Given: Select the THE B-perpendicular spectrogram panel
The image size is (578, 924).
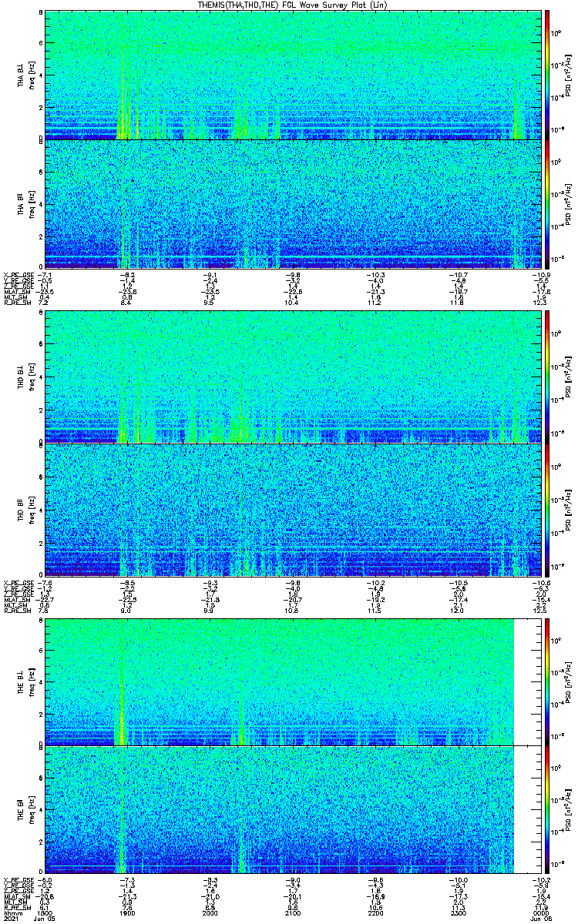Looking at the screenshot, I should [293, 681].
